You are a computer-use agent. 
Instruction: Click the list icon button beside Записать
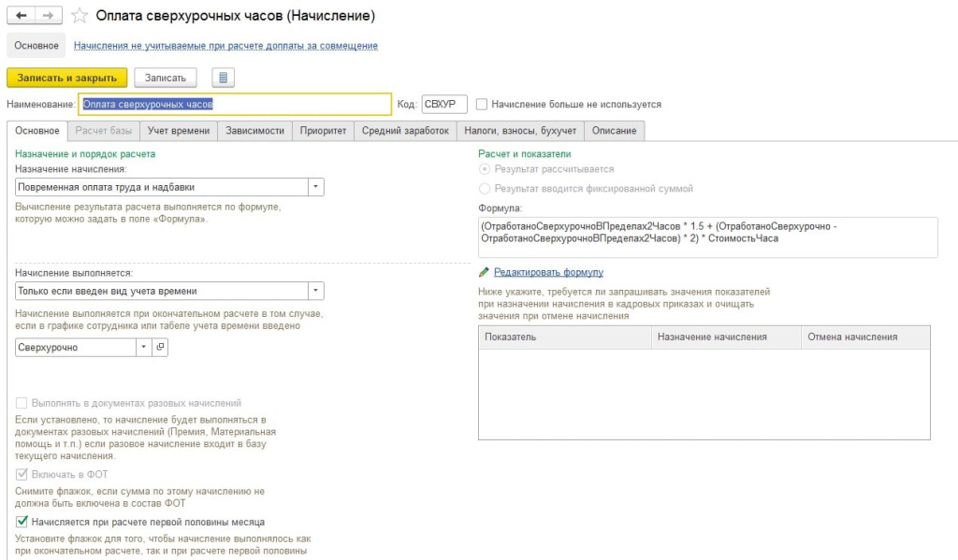click(223, 78)
